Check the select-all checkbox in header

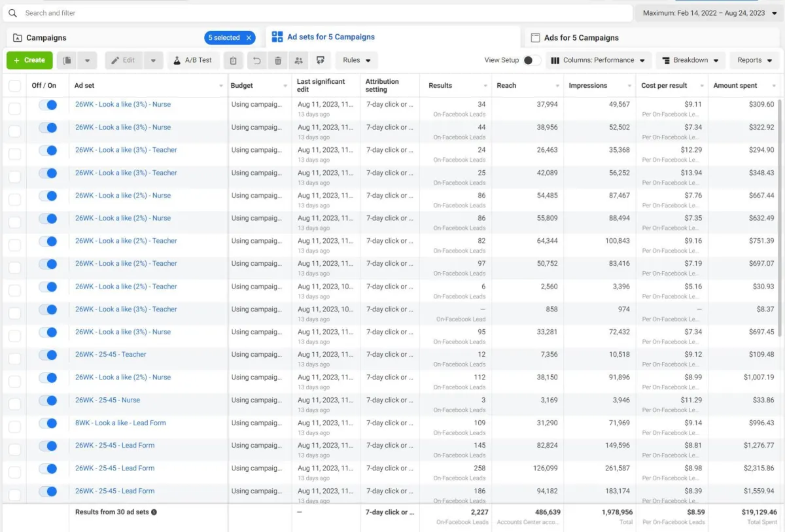[14, 86]
